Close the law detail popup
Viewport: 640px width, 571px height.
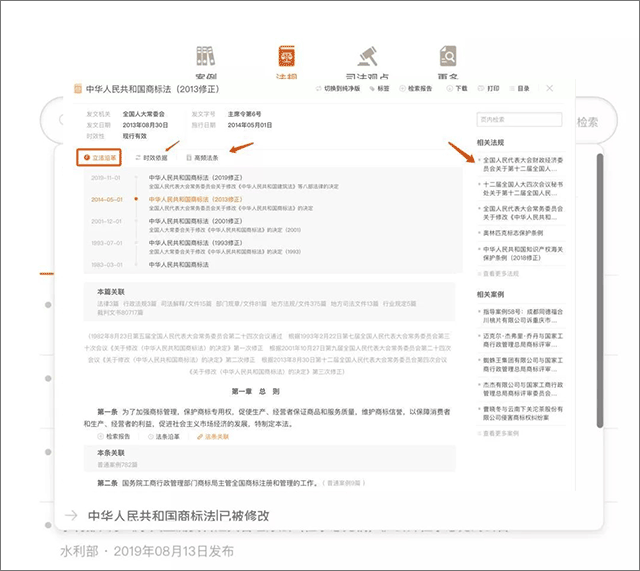click(x=549, y=89)
